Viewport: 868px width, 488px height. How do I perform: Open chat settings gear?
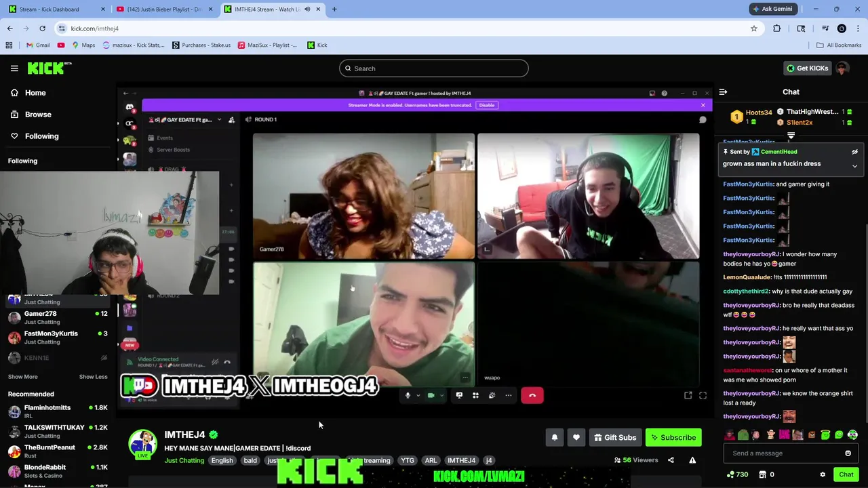823,474
